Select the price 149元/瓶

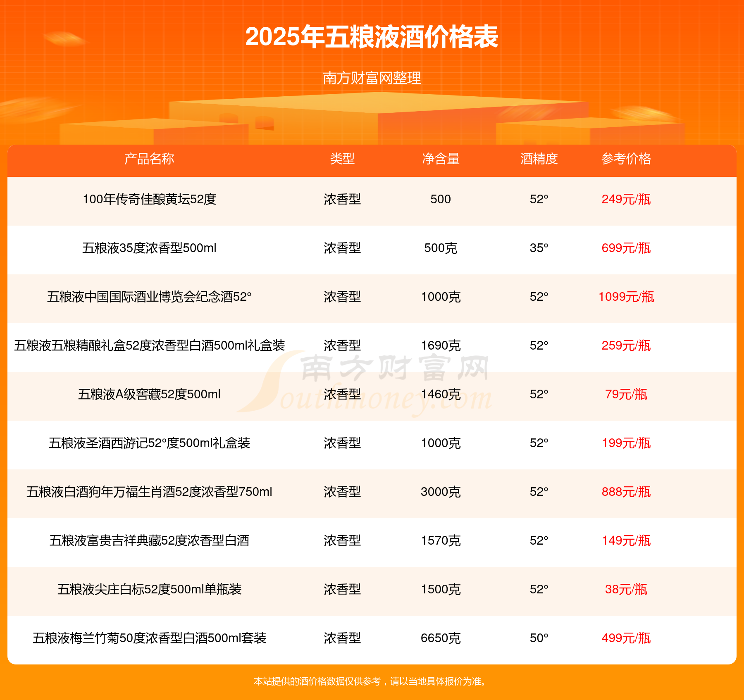click(626, 540)
